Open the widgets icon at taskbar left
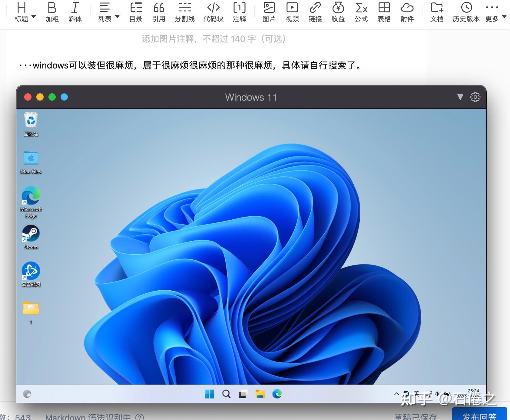The width and height of the screenshot is (510, 420). [x=27, y=394]
